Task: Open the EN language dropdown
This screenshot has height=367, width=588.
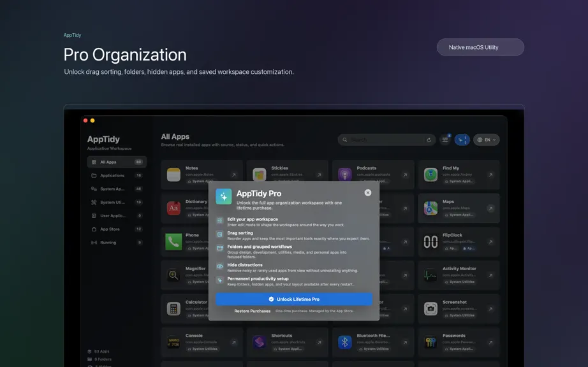Action: coord(487,140)
